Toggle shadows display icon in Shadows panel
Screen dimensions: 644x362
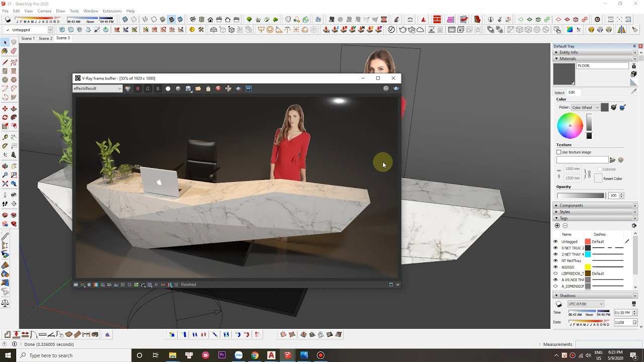(x=558, y=304)
